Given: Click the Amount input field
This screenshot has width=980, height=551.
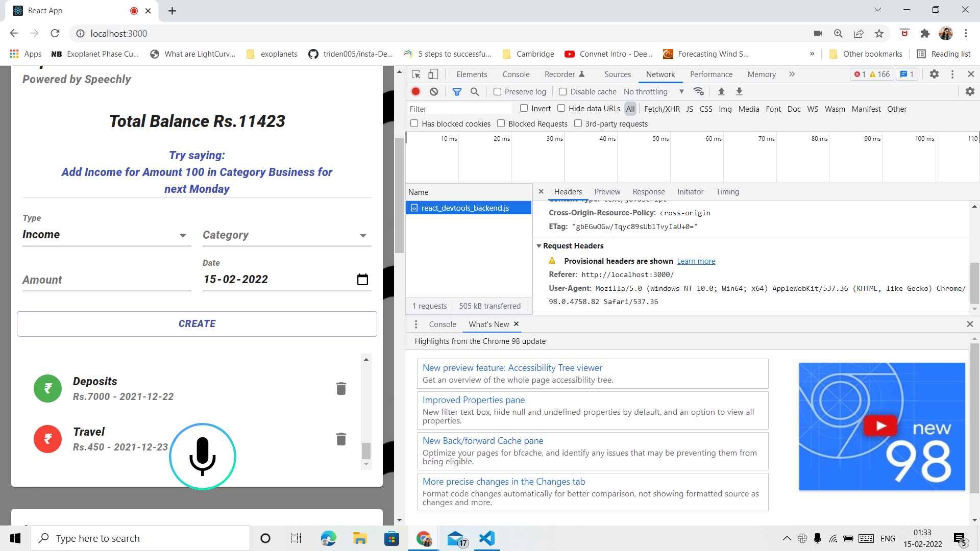Looking at the screenshot, I should pyautogui.click(x=106, y=280).
